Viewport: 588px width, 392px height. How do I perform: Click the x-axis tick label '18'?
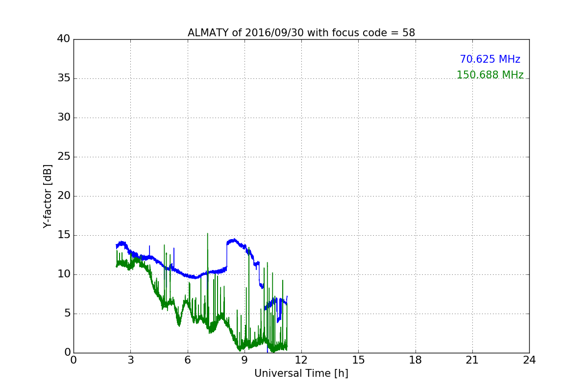pyautogui.click(x=415, y=360)
